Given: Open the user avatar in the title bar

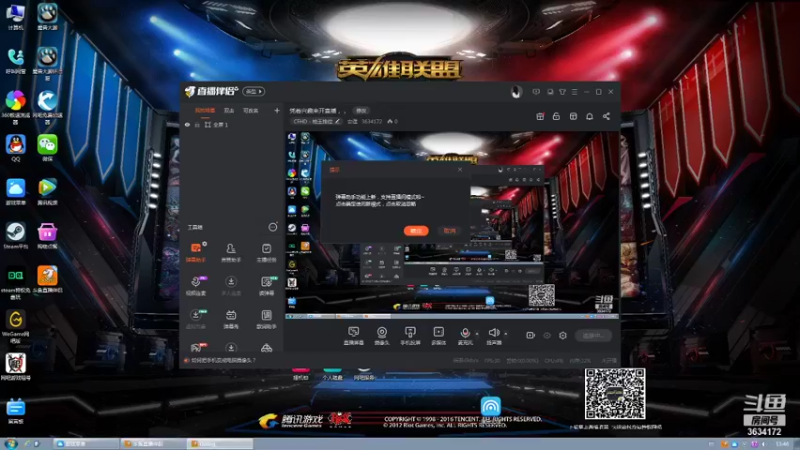Looking at the screenshot, I should click(516, 92).
